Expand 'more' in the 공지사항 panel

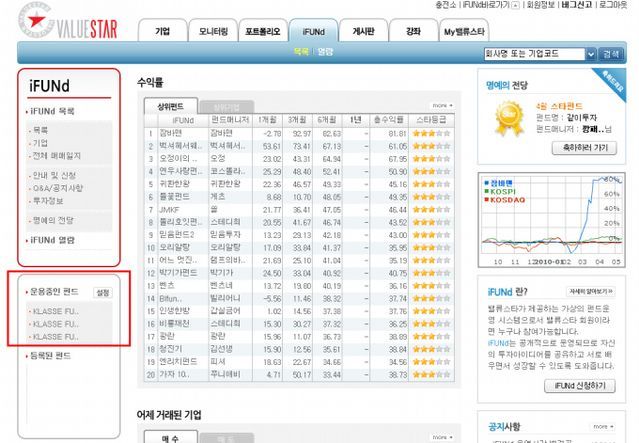pyautogui.click(x=603, y=426)
